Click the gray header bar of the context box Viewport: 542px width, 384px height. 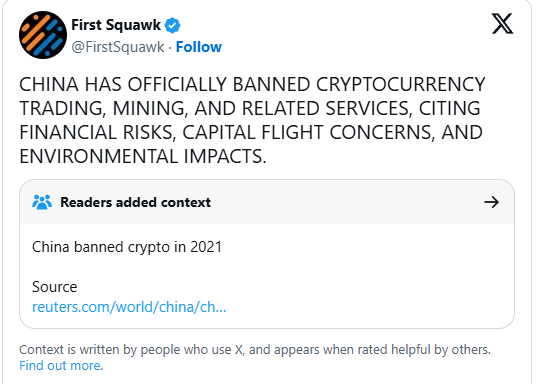pos(267,202)
